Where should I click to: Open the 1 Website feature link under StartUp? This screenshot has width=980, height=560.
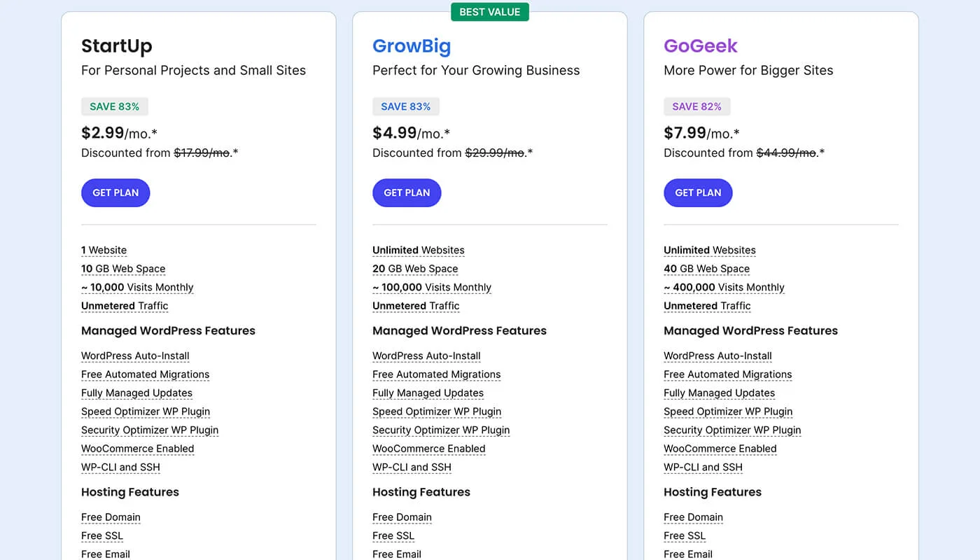point(104,250)
